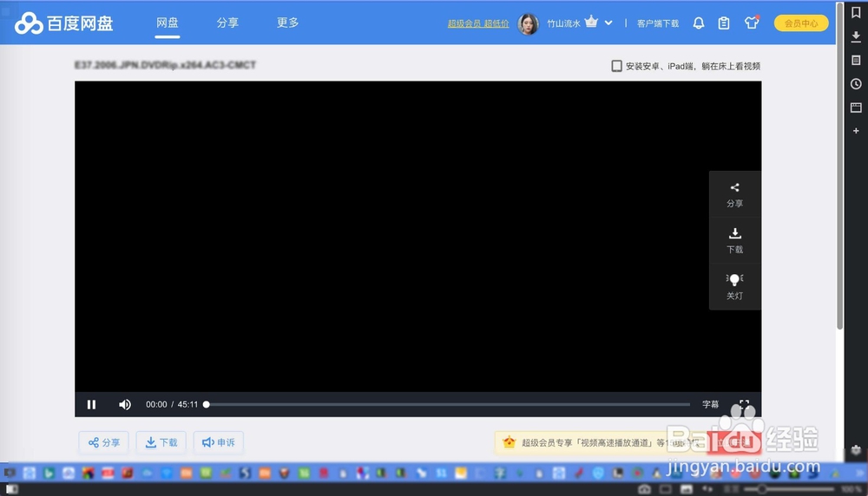The width and height of the screenshot is (868, 496).
Task: Click the username 竹山流水
Action: coord(563,23)
